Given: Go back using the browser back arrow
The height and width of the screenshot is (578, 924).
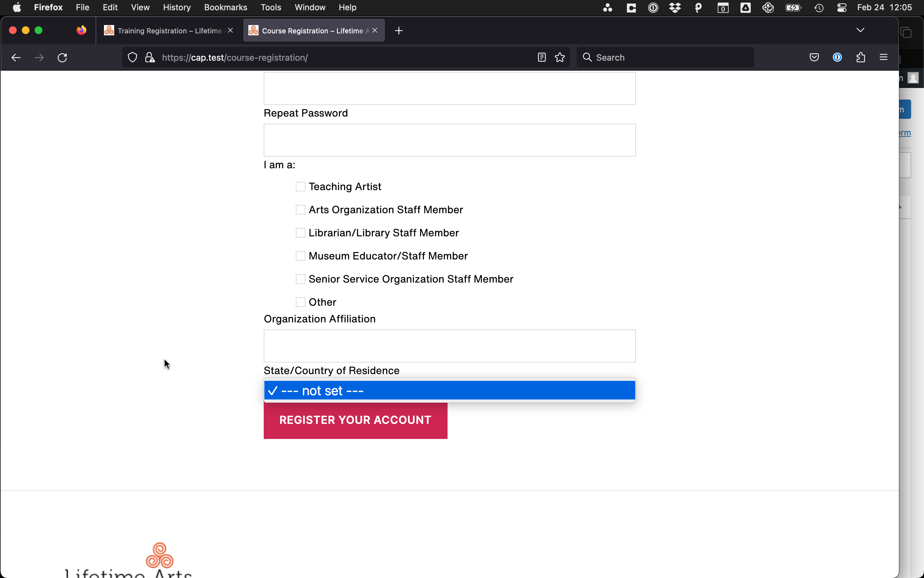Looking at the screenshot, I should (16, 58).
